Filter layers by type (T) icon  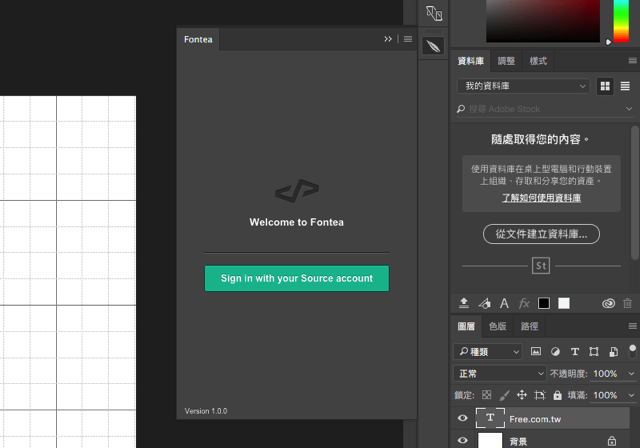coord(575,352)
